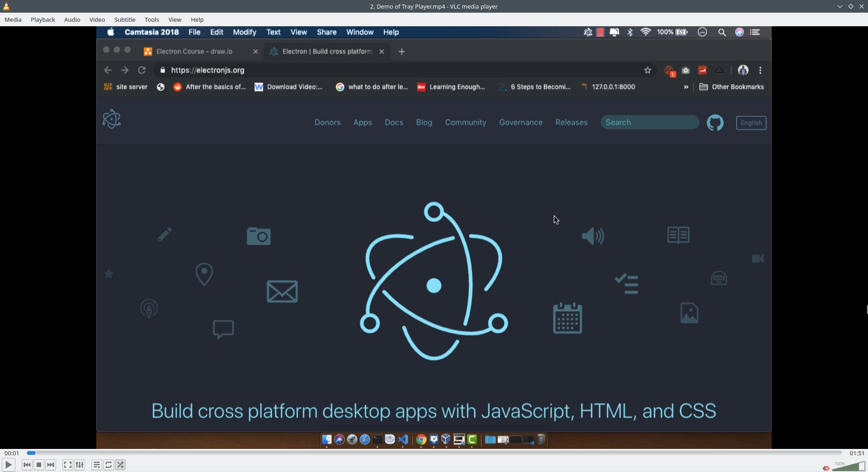
Task: Click the electronjs.org address bar
Action: [x=398, y=70]
